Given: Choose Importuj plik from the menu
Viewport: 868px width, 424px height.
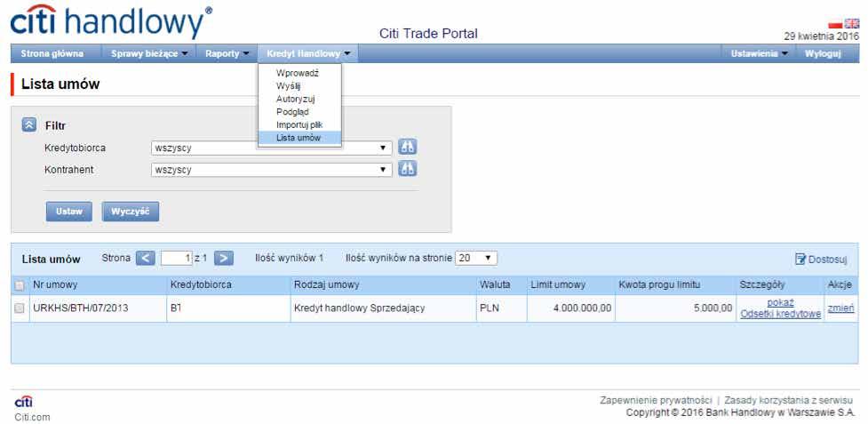Looking at the screenshot, I should [x=299, y=125].
